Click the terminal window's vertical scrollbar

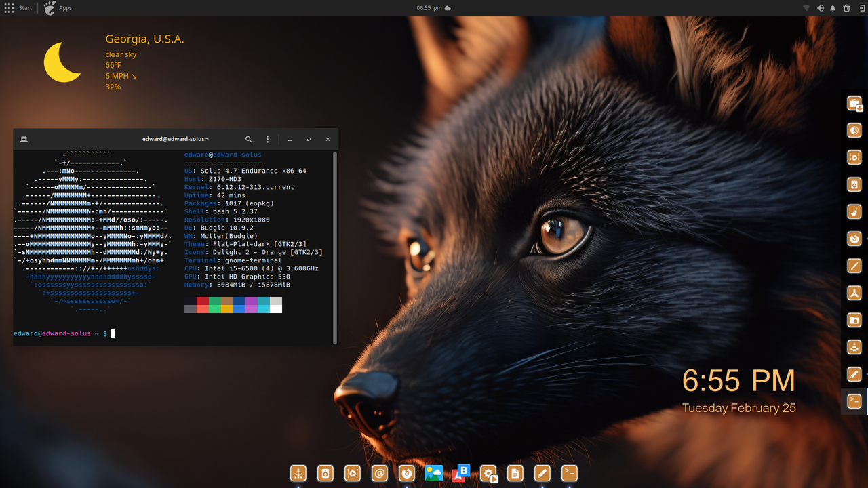[334, 247]
